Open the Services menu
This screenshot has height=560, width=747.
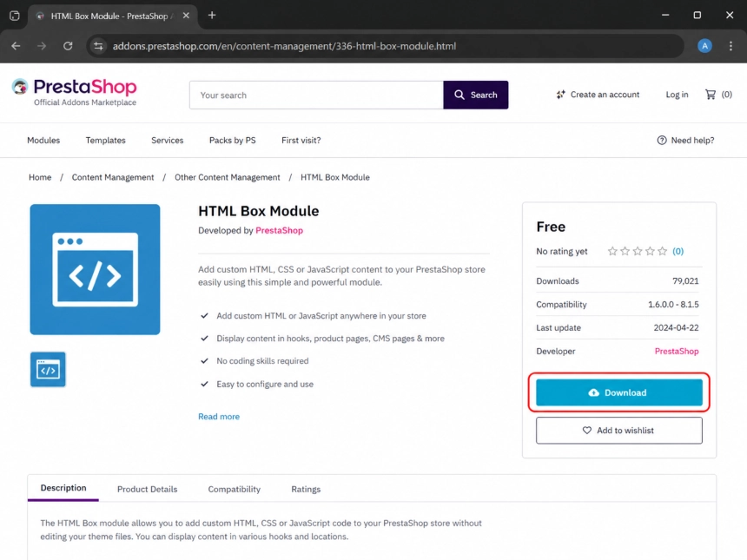[x=168, y=140]
